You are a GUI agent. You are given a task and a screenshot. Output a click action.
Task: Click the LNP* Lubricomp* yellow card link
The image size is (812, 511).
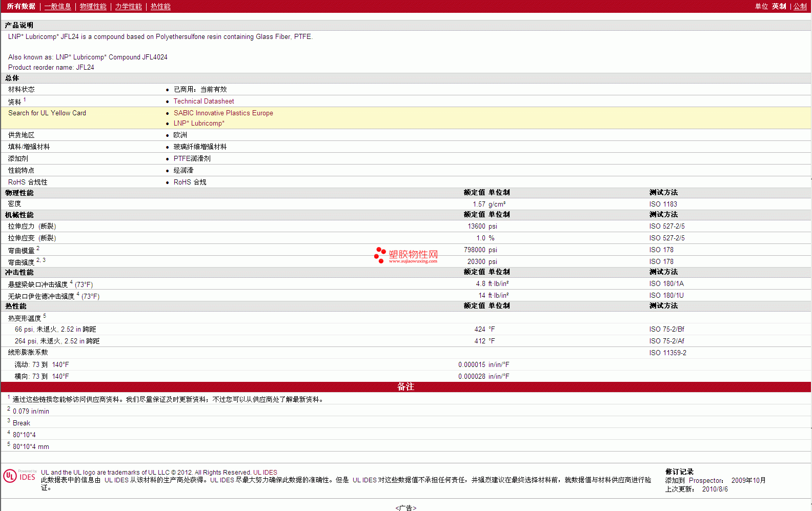coord(199,124)
